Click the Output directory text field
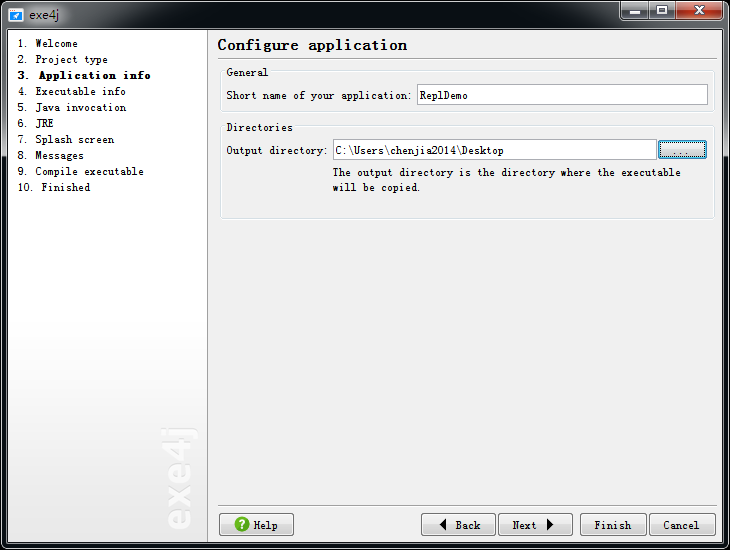 coord(494,150)
